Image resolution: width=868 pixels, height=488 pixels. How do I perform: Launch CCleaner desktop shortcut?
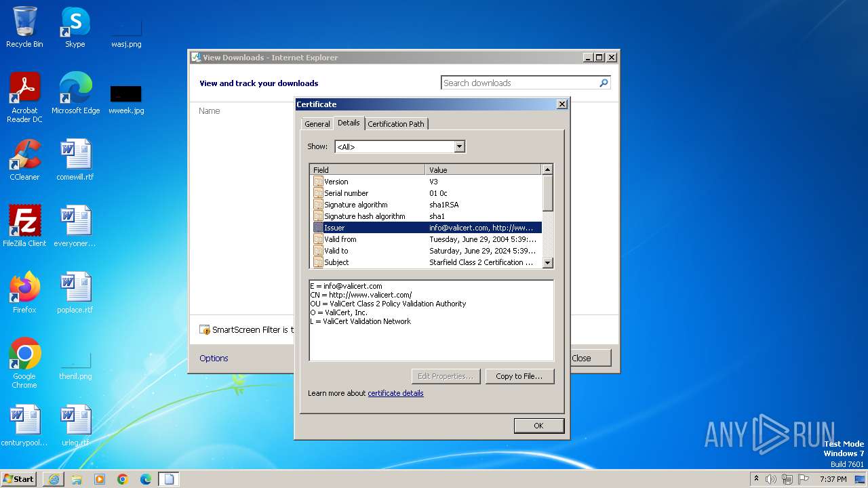[24, 160]
